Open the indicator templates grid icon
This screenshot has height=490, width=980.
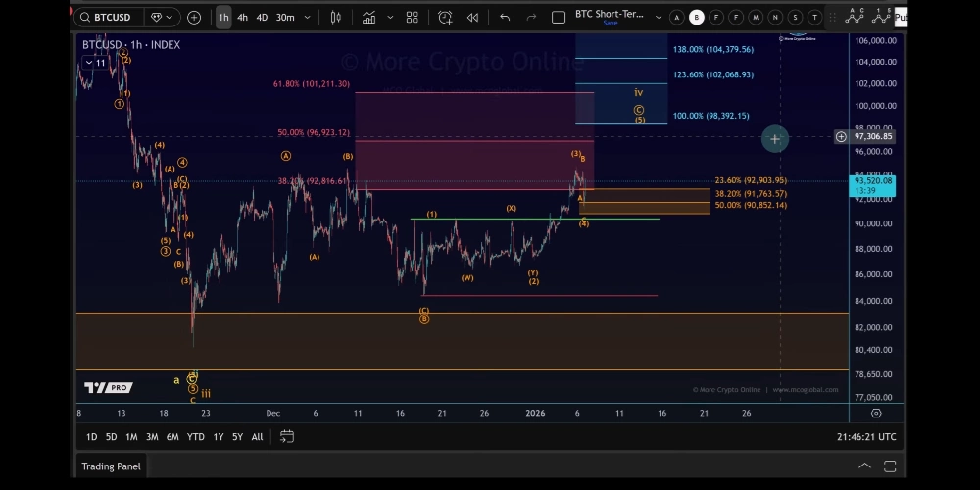(x=412, y=17)
